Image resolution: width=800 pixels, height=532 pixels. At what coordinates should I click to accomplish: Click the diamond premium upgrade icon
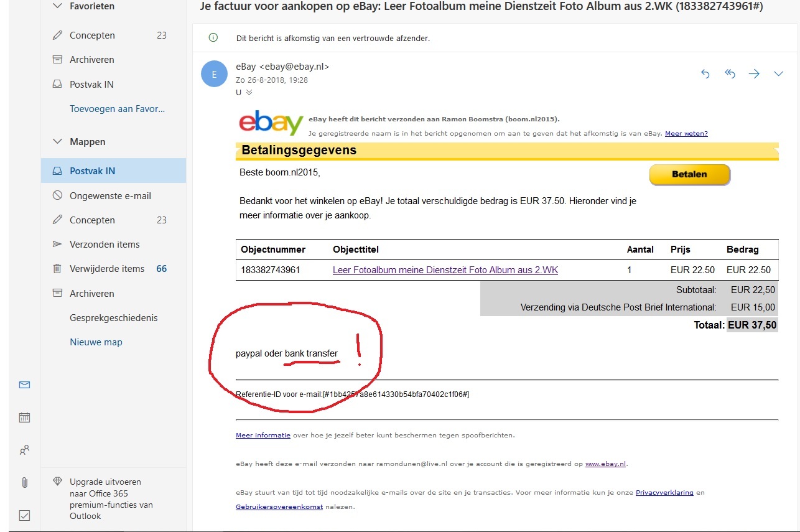pos(58,482)
